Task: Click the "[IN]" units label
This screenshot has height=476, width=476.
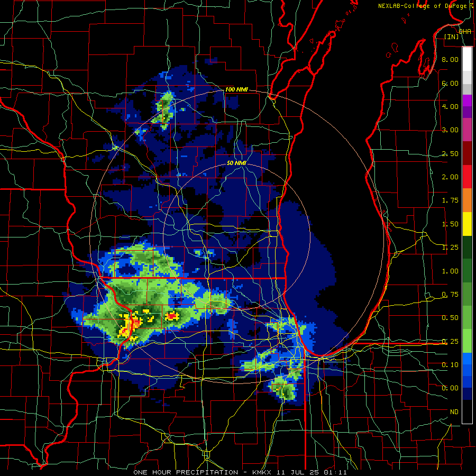Action: tap(451, 36)
